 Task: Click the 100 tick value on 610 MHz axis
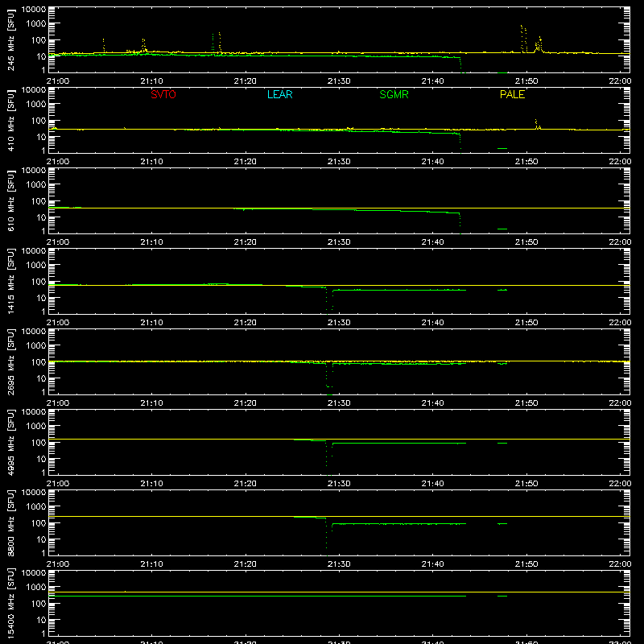tap(38, 201)
